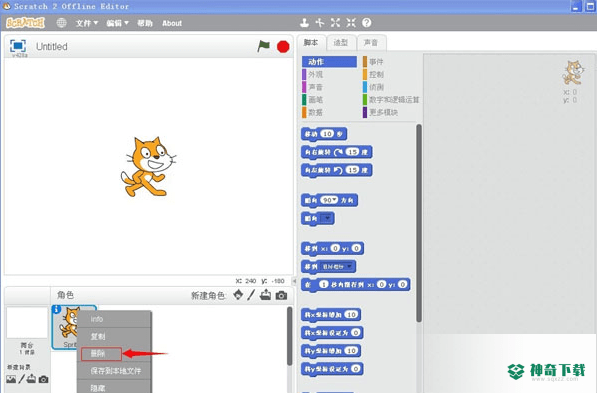This screenshot has width=597, height=393.
Task: Collapse stage panel with small arrow
Action: (x=294, y=281)
